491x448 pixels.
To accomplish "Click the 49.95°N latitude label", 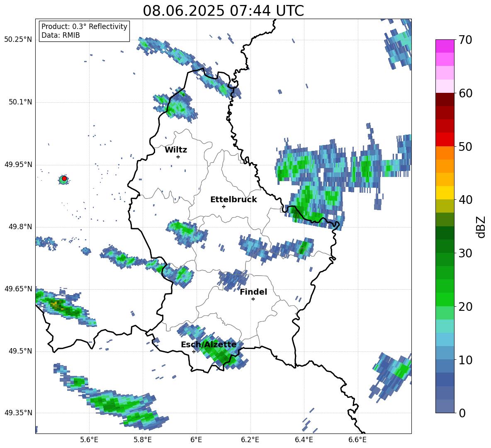I will (x=18, y=165).
